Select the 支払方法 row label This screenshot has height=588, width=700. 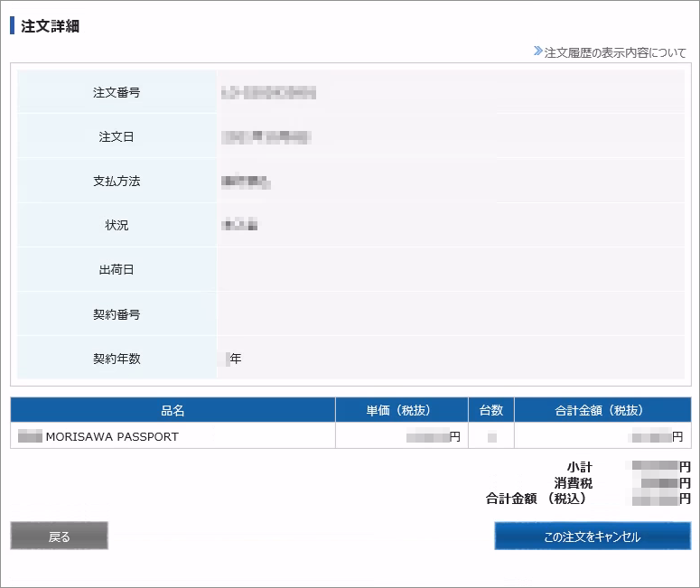[x=117, y=181]
